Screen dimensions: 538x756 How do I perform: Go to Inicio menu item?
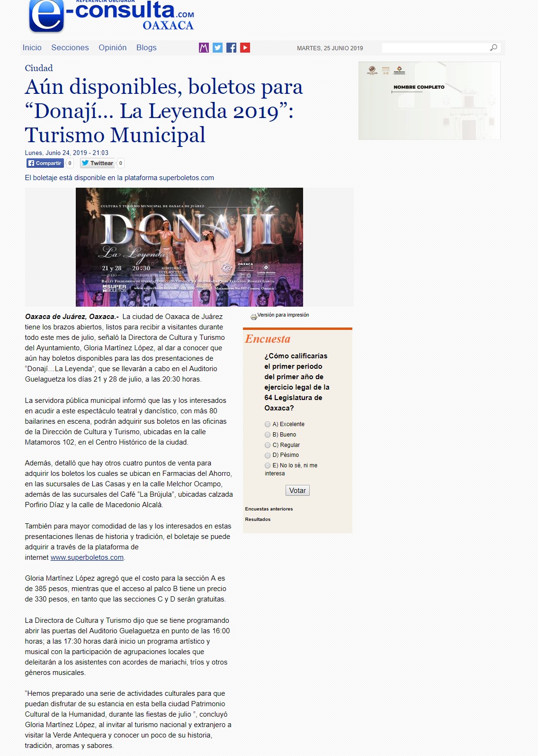point(32,47)
